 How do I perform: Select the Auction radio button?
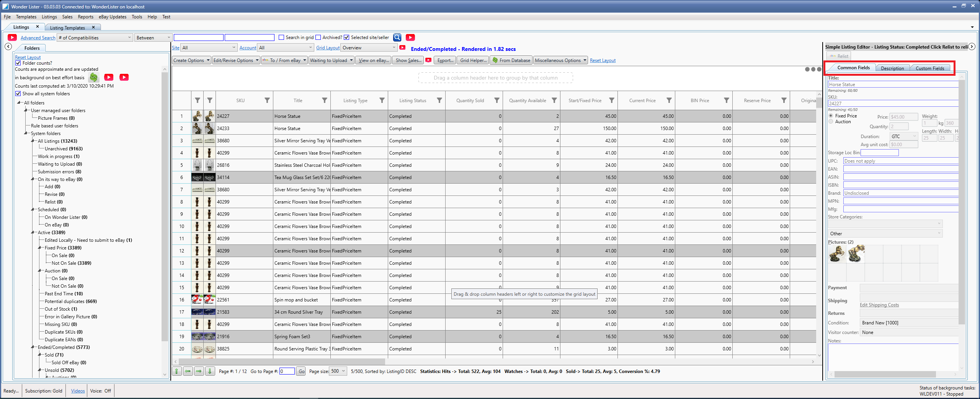click(831, 122)
